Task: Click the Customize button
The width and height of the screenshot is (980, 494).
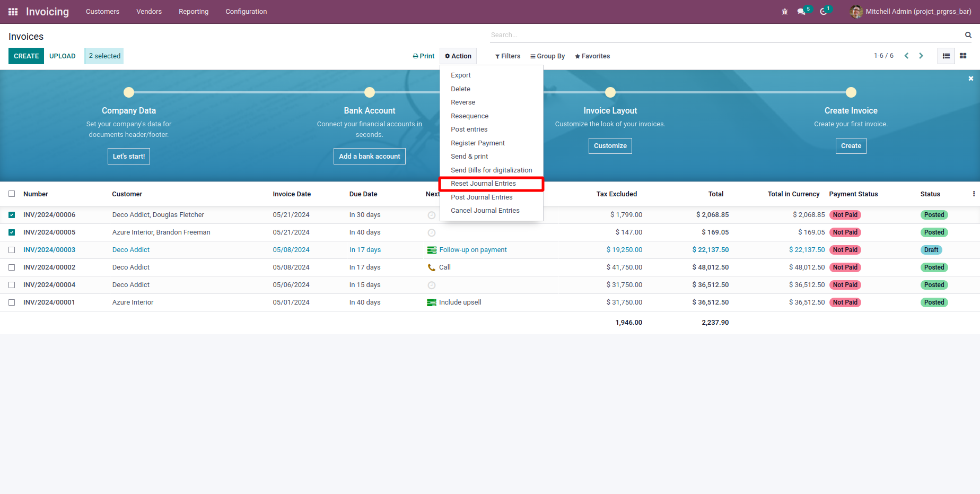Action: click(x=610, y=146)
